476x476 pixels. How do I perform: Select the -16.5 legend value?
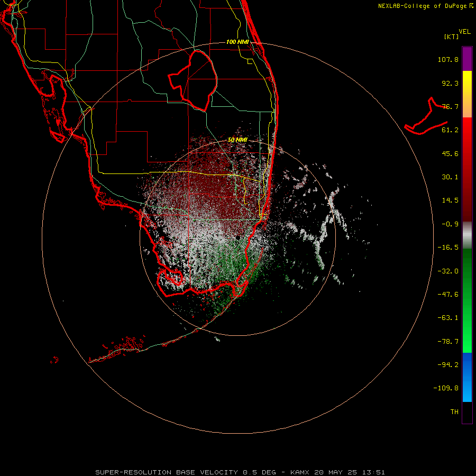448,248
